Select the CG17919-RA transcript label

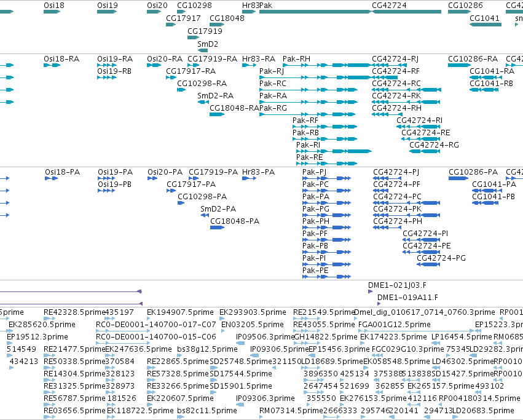212,59
